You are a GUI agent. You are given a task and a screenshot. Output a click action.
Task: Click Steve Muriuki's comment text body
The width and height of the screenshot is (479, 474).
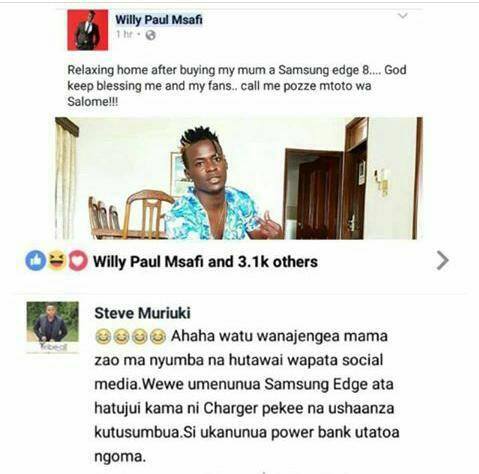[247, 396]
